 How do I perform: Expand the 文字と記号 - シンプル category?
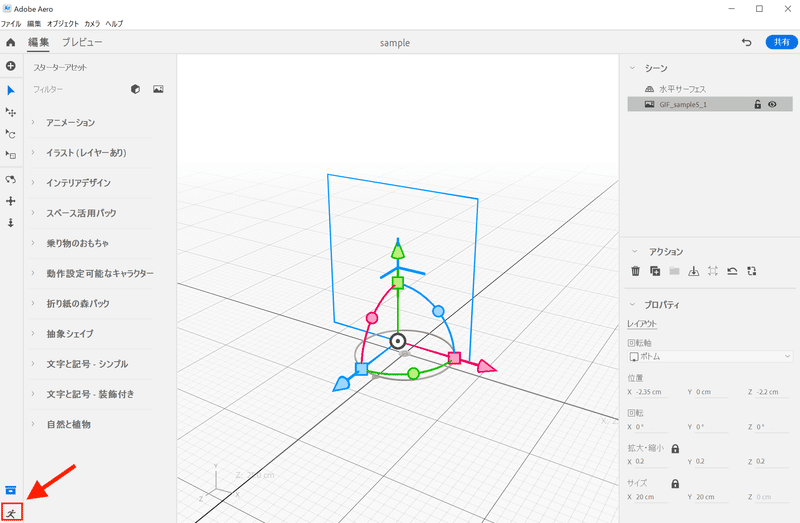(34, 364)
